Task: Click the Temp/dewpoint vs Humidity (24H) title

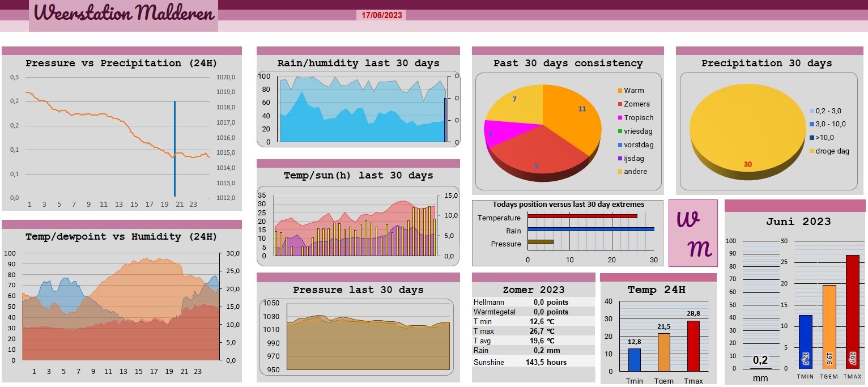Action: 121,237
